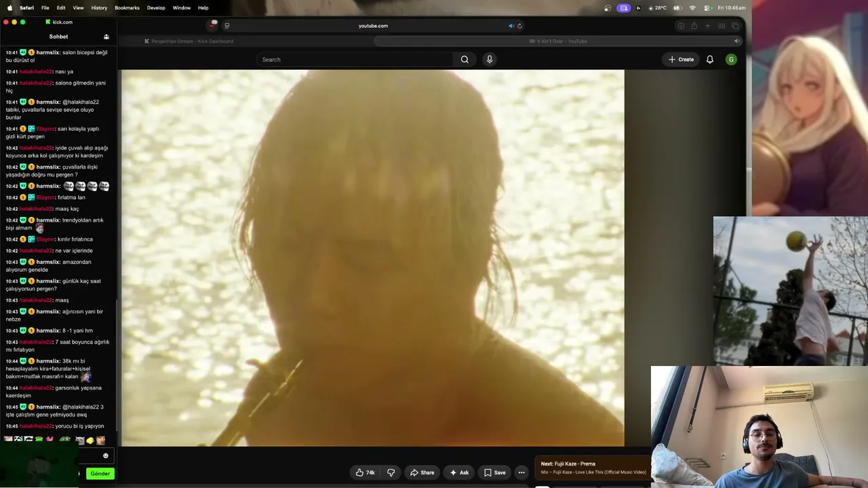Open Safari downloads button
868x488 pixels.
pos(681,26)
